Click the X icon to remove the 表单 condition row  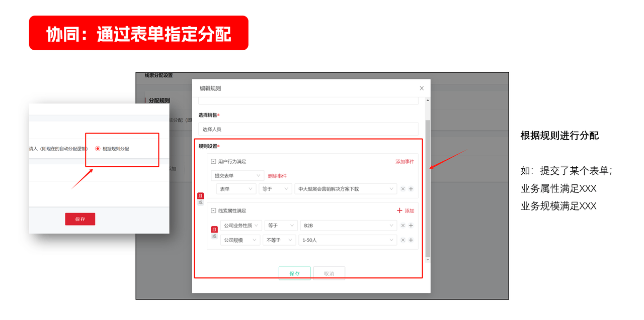coord(403,189)
